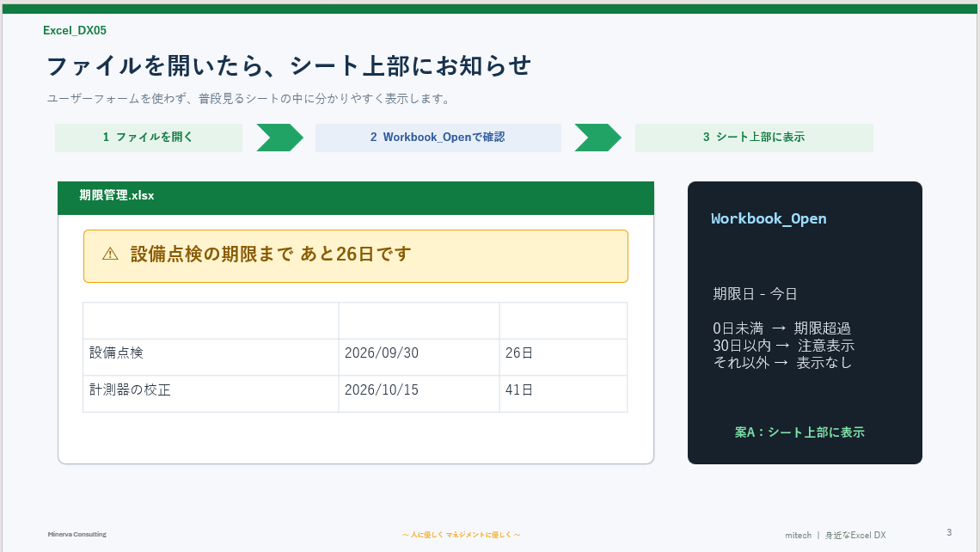The image size is (980, 552).
Task: Click the Workbook_Open heading in dark panel
Action: (769, 218)
